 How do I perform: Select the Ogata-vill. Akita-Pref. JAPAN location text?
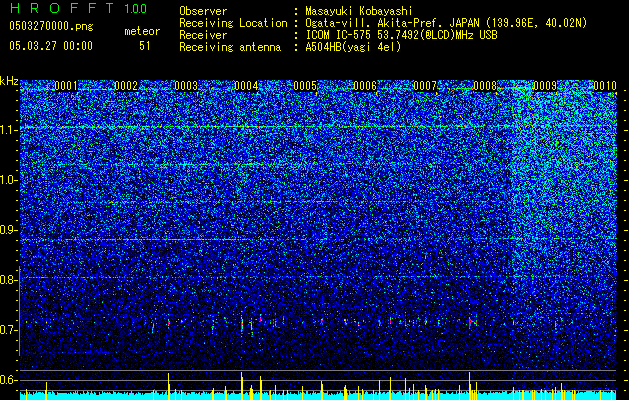coord(446,23)
